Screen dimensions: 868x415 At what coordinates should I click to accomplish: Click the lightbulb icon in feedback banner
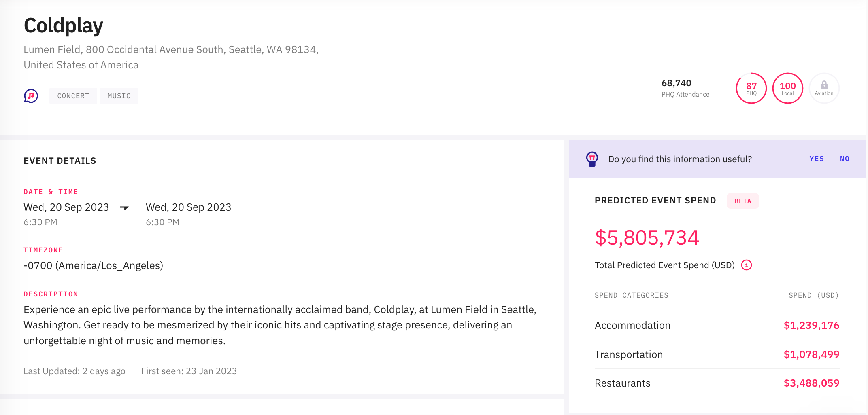click(592, 159)
